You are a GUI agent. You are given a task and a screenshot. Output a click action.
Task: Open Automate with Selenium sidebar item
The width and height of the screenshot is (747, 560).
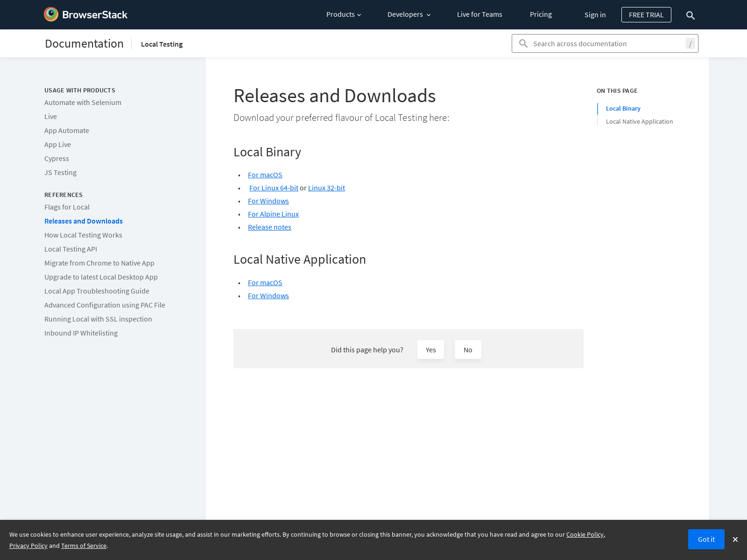pos(83,103)
